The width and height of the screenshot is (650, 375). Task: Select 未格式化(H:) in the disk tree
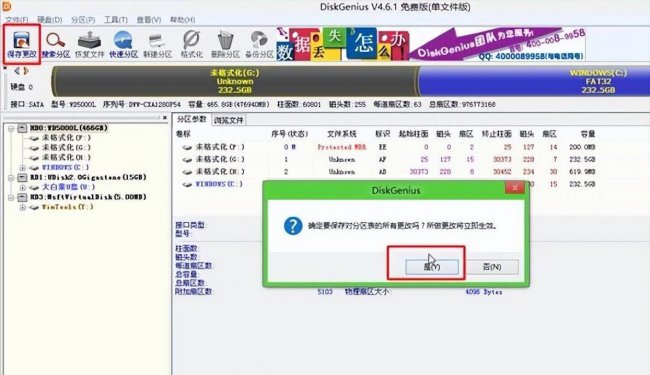(x=66, y=157)
